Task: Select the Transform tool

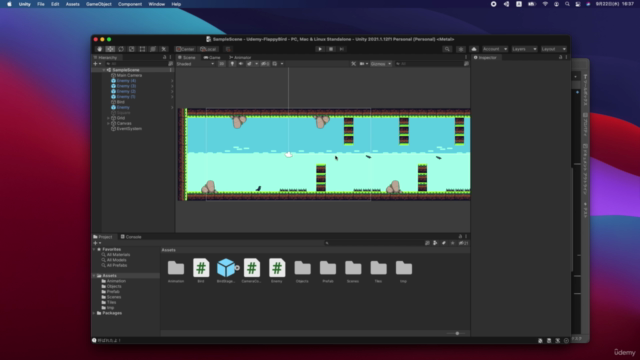Action: 153,49
